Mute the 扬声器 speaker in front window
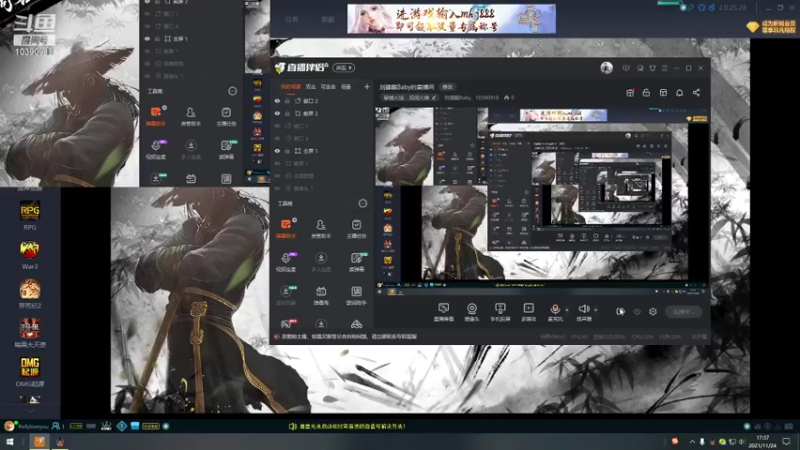The height and width of the screenshot is (450, 800). pyautogui.click(x=584, y=311)
